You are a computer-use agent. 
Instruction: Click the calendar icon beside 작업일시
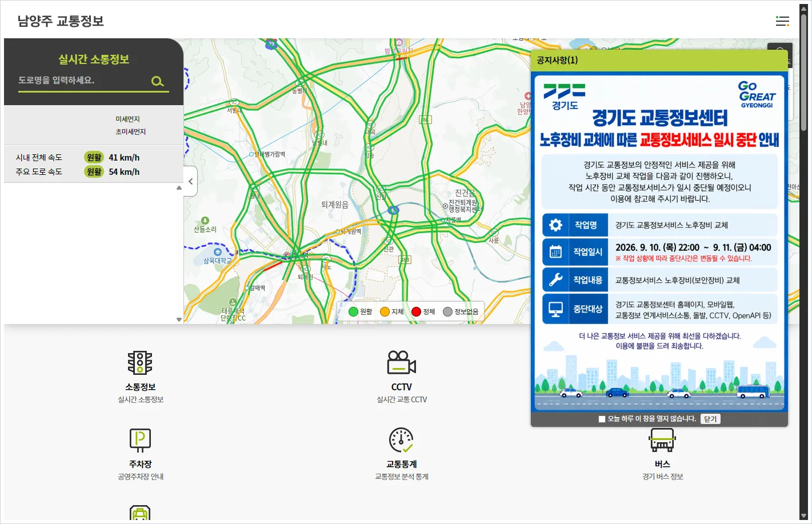[x=555, y=252]
